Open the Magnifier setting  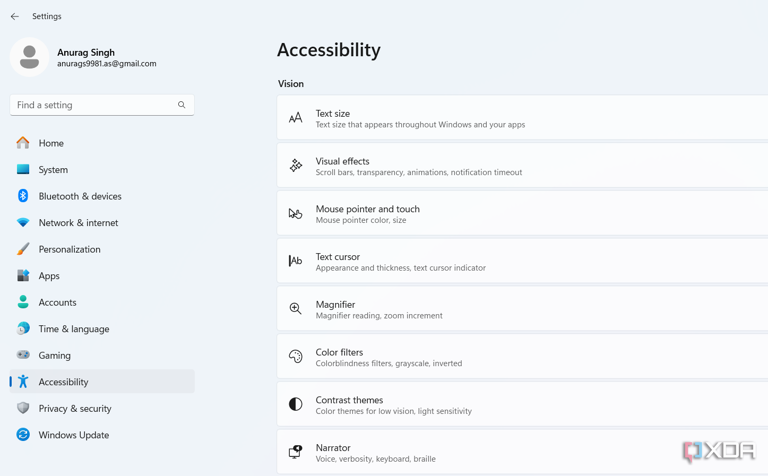522,309
